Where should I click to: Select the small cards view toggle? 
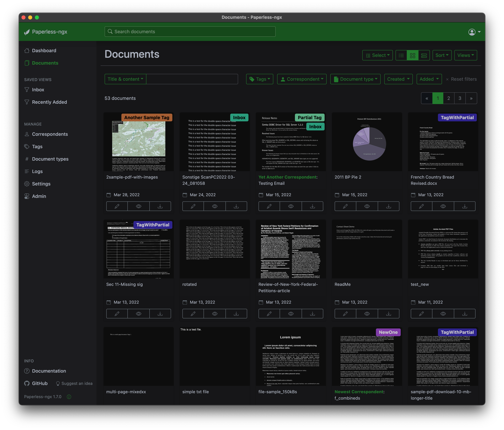(x=413, y=55)
